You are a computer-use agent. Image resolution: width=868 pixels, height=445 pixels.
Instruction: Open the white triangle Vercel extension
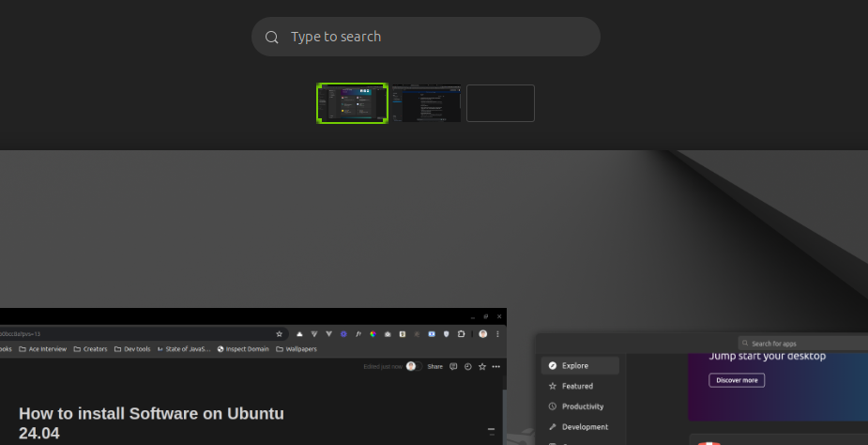(x=299, y=334)
